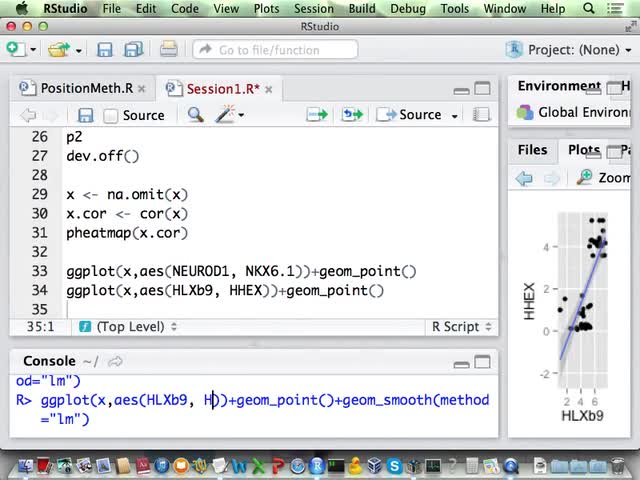This screenshot has height=480, width=640.
Task: Open the File menu
Action: tap(111, 9)
